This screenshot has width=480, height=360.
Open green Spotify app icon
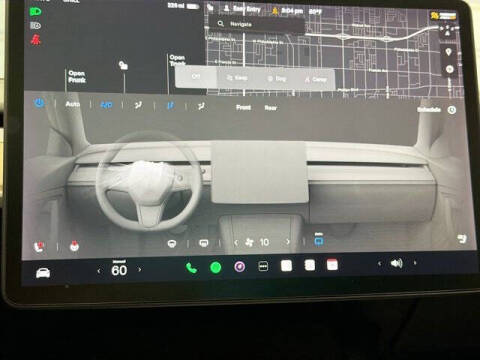216,267
